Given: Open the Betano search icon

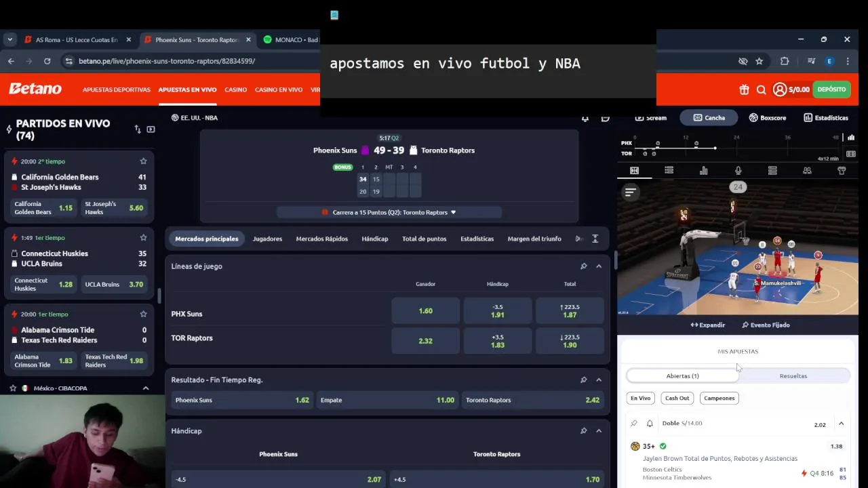Looking at the screenshot, I should point(761,89).
